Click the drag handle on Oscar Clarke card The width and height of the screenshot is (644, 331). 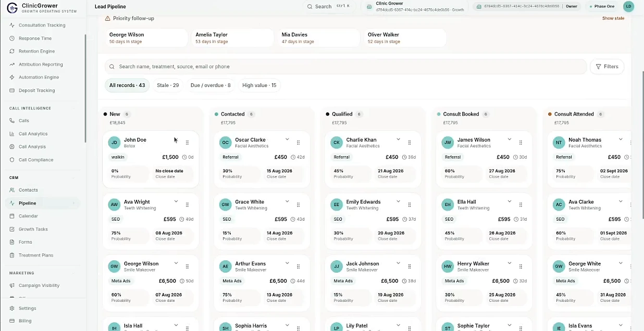pyautogui.click(x=298, y=143)
